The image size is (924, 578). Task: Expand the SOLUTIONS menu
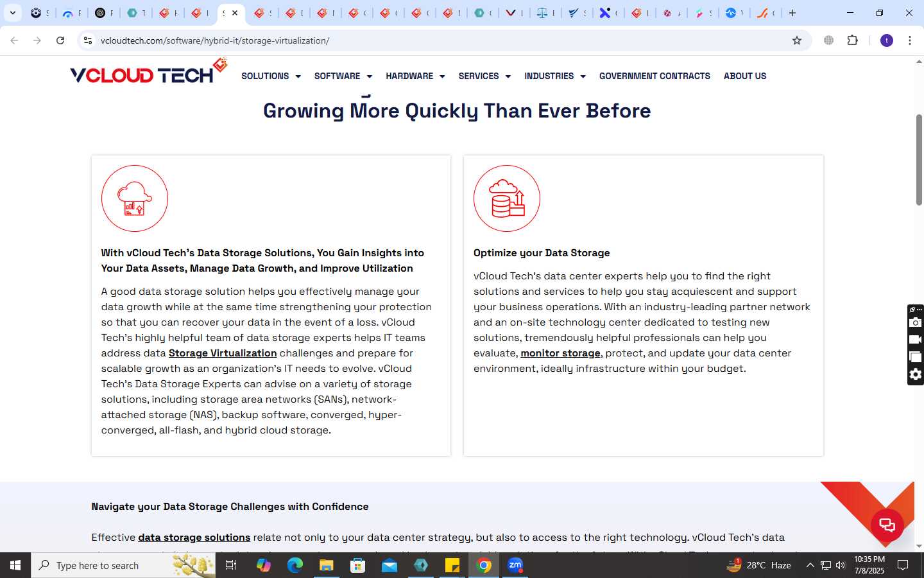click(x=271, y=76)
